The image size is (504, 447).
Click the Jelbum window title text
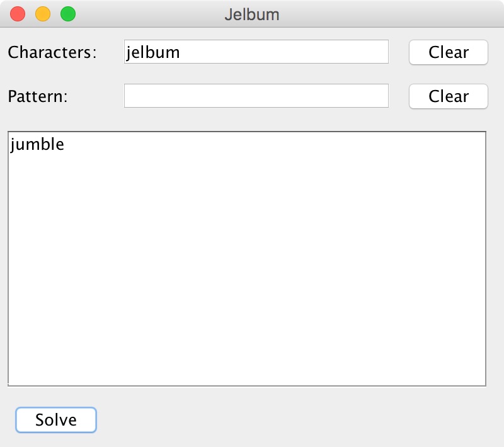252,14
